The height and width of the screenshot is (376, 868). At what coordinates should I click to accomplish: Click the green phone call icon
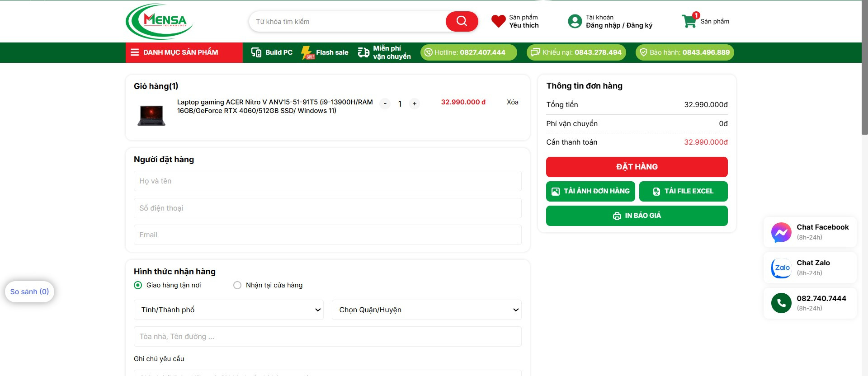tap(781, 303)
